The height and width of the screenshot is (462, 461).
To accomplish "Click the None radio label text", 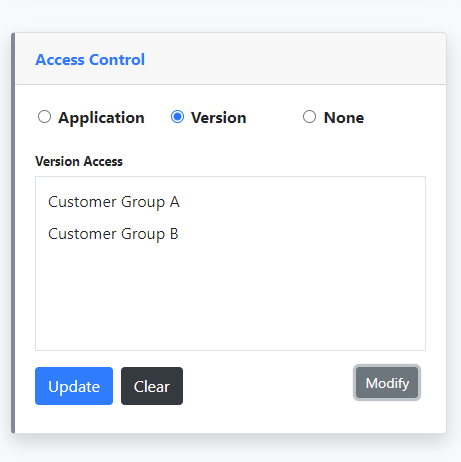I will [x=344, y=118].
